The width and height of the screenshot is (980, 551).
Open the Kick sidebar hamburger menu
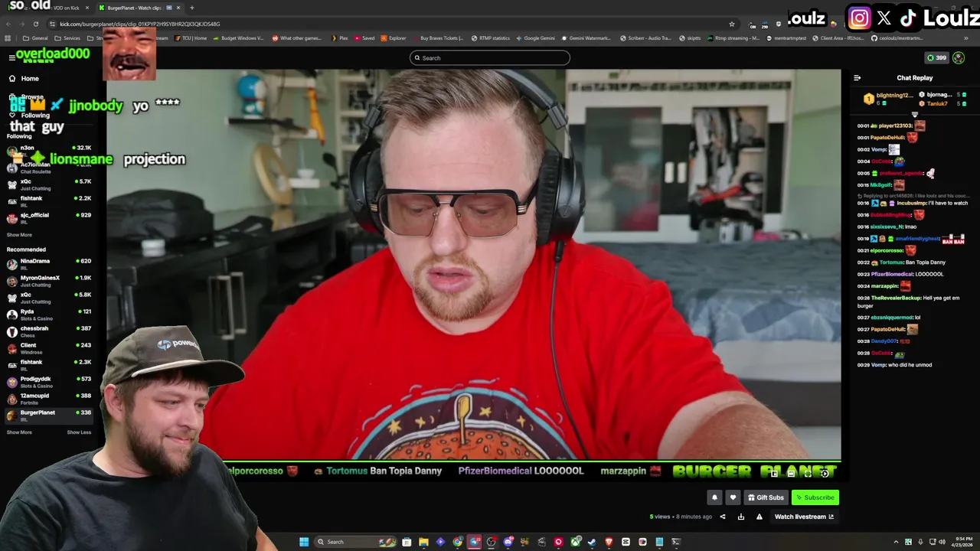11,58
